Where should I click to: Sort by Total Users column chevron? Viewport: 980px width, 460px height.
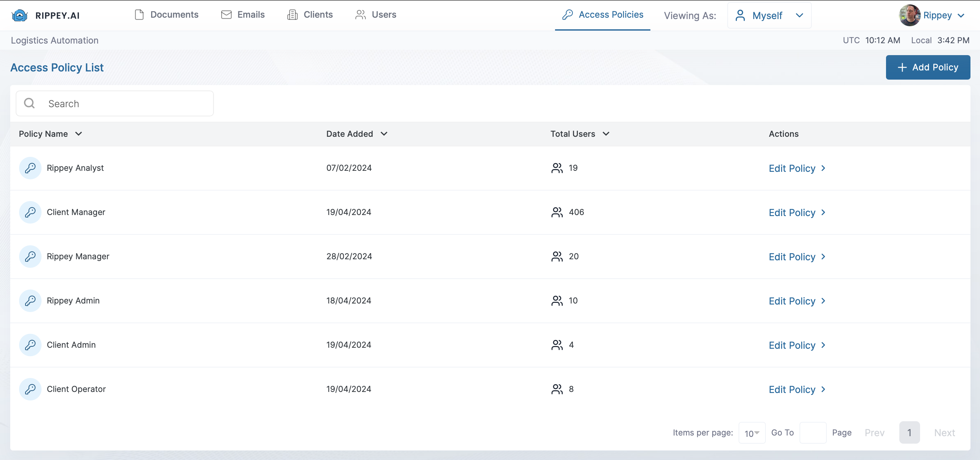pyautogui.click(x=606, y=134)
